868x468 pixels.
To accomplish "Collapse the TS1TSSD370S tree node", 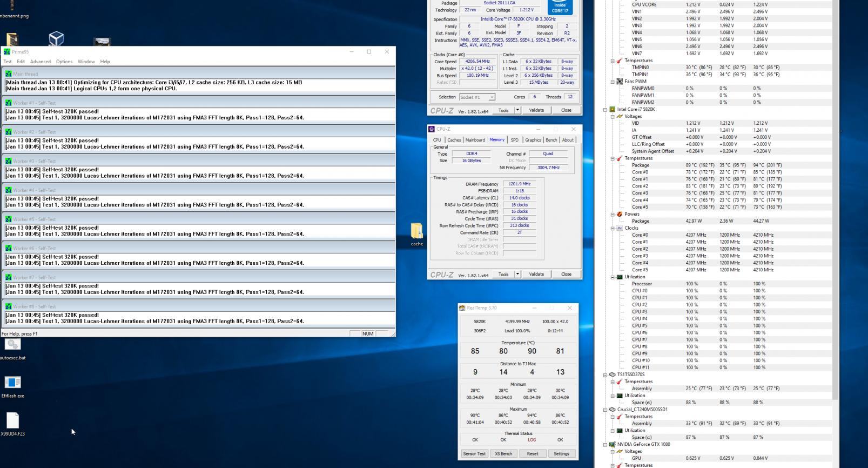I will pos(605,375).
